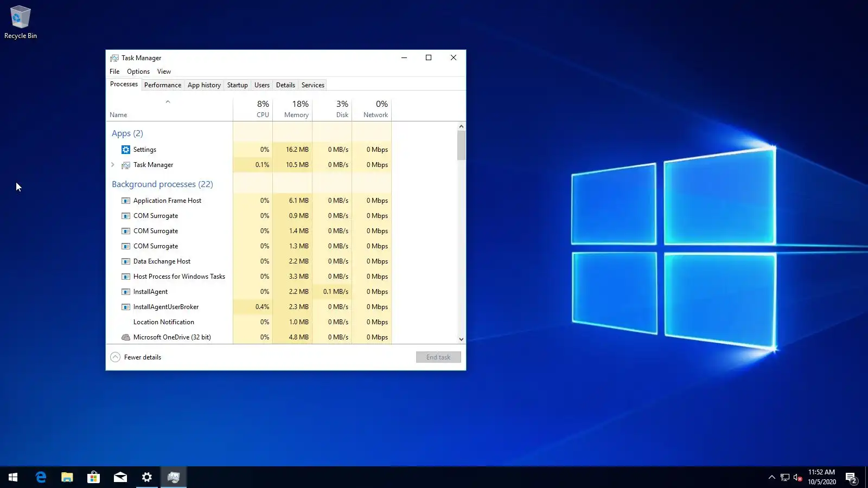868x488 pixels.
Task: Click the Microsoft OneDrive cloud icon
Action: pos(126,337)
